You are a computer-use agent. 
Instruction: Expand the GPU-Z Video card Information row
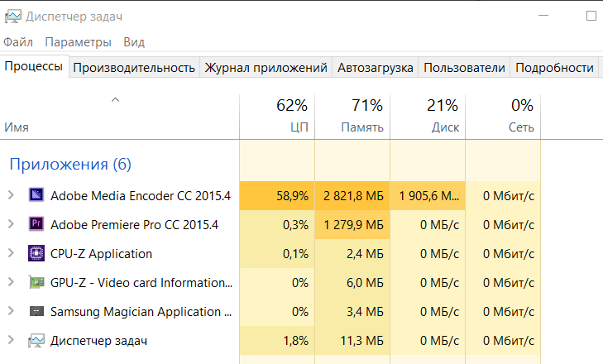[11, 282]
